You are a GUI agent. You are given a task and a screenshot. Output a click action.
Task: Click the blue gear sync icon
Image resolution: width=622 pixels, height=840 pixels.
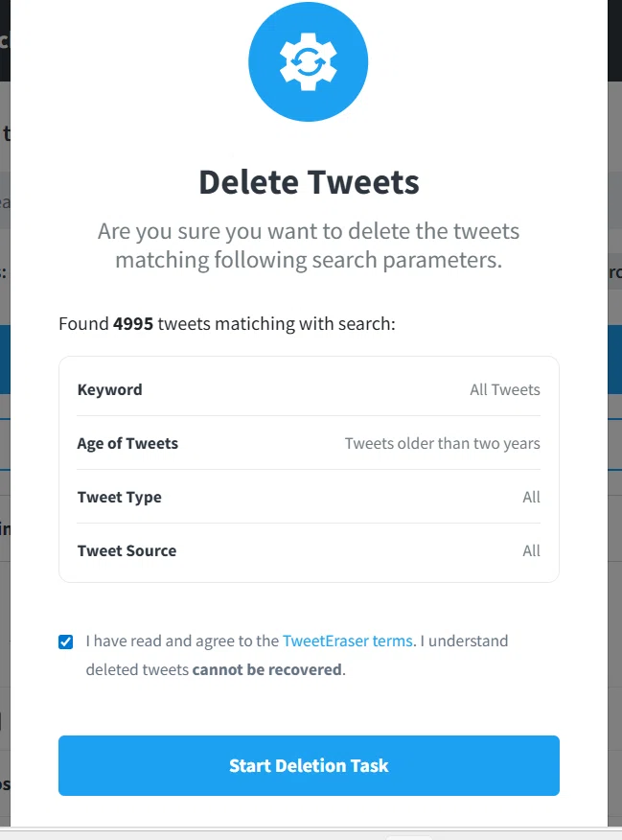point(309,61)
